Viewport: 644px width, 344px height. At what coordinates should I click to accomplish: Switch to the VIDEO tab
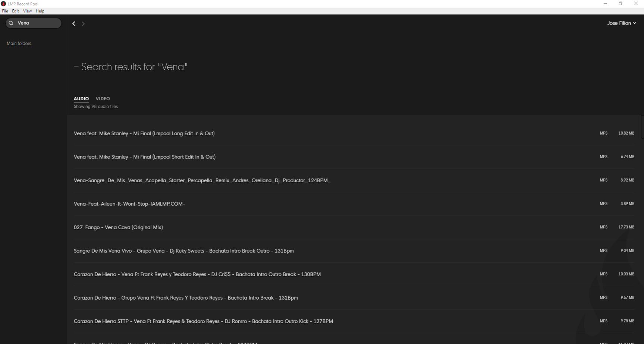tap(103, 98)
